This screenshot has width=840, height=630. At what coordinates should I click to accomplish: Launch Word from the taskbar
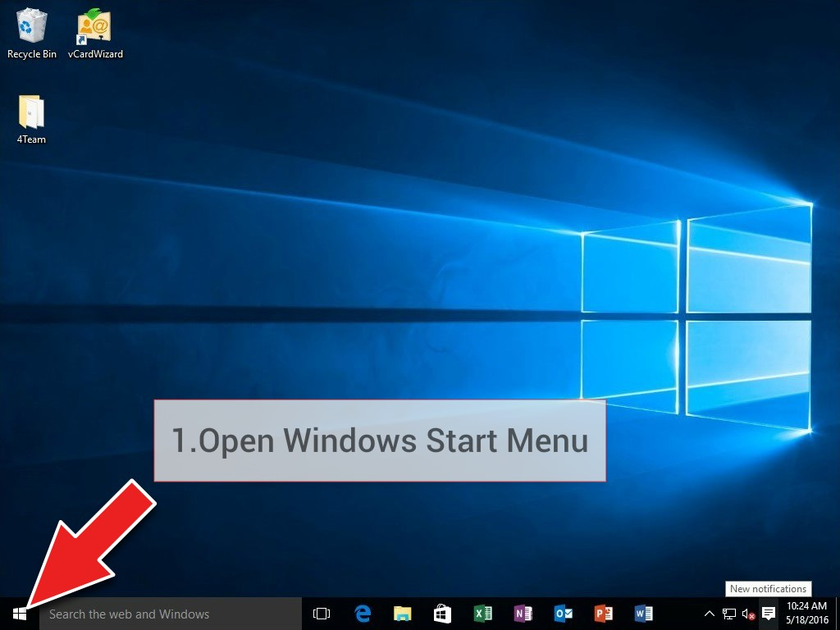coord(644,614)
